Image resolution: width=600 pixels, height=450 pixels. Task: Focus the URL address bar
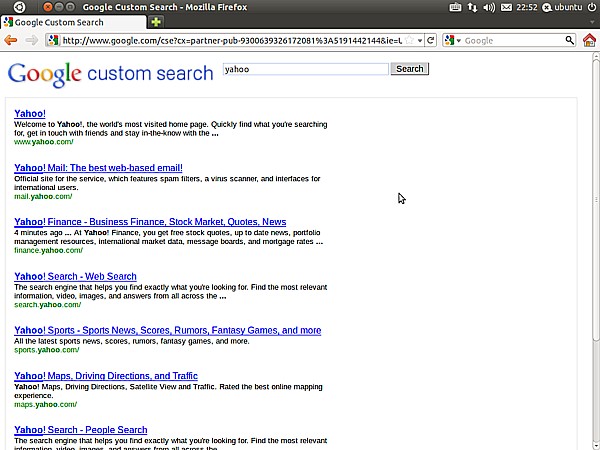232,40
